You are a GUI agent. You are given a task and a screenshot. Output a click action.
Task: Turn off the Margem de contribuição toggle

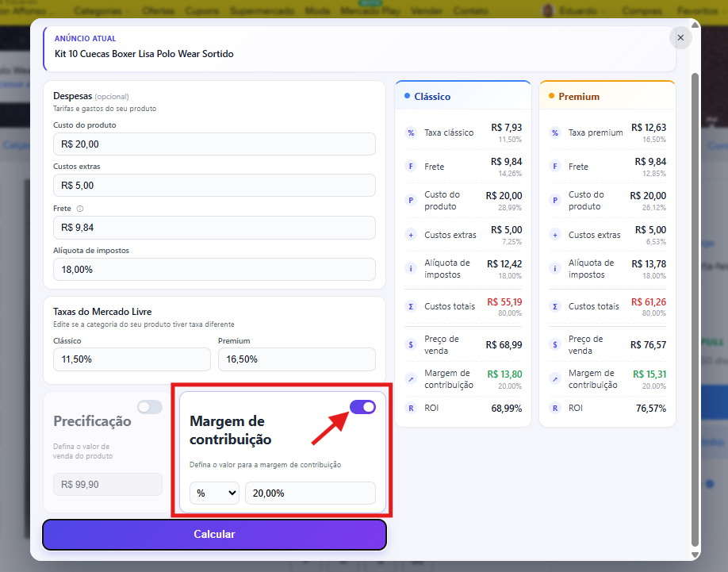coord(362,407)
